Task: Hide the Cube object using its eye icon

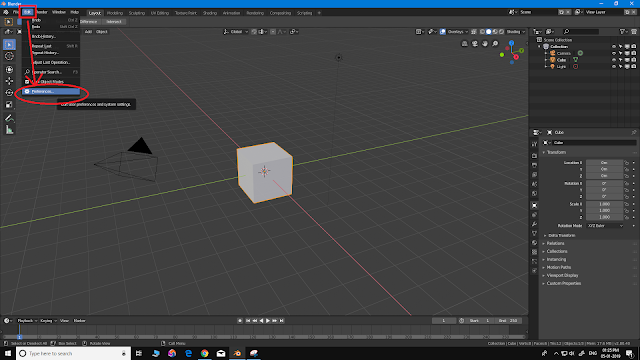Action: [x=613, y=60]
